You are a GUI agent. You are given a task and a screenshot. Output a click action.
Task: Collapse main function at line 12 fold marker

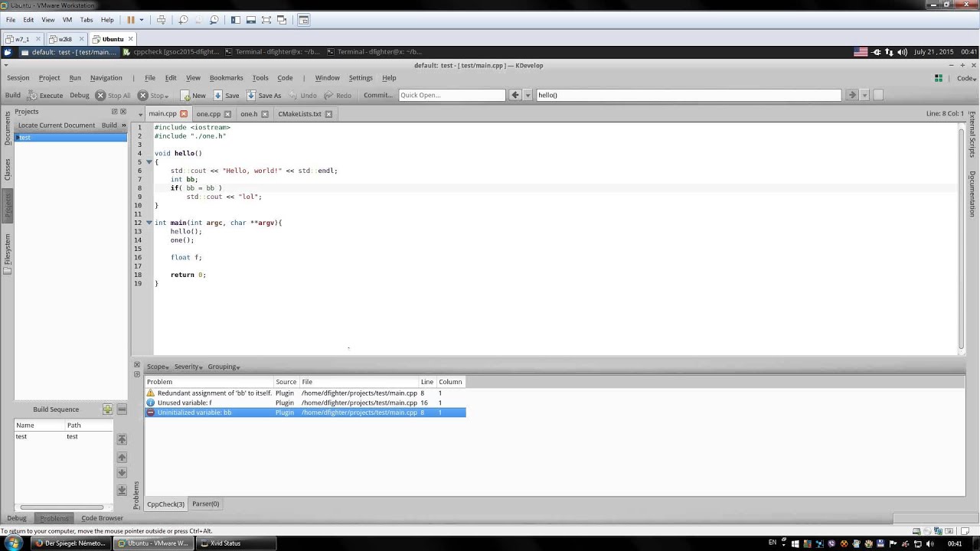tap(149, 223)
